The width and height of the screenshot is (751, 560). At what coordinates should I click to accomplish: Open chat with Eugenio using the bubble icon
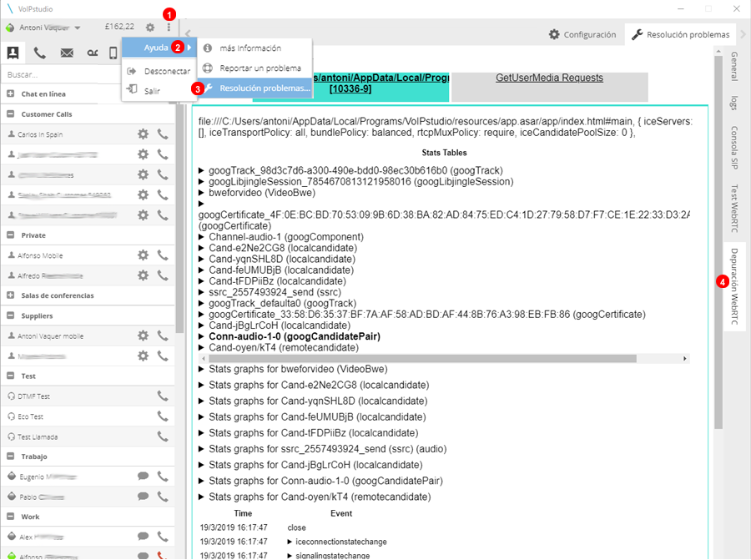144,476
